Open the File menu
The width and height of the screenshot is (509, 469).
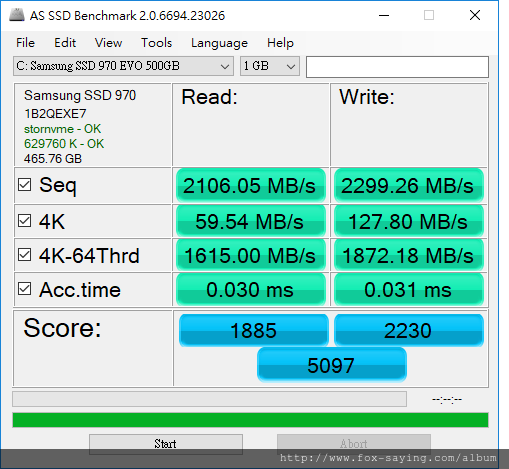(25, 43)
